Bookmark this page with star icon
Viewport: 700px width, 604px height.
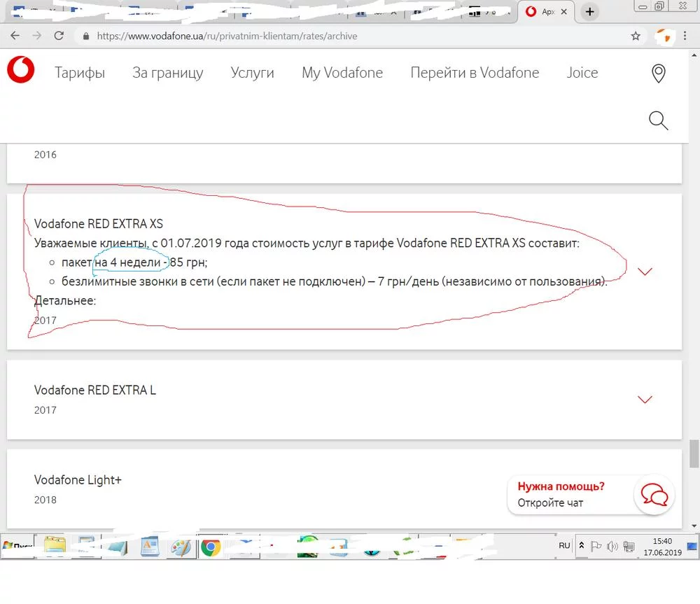(636, 36)
